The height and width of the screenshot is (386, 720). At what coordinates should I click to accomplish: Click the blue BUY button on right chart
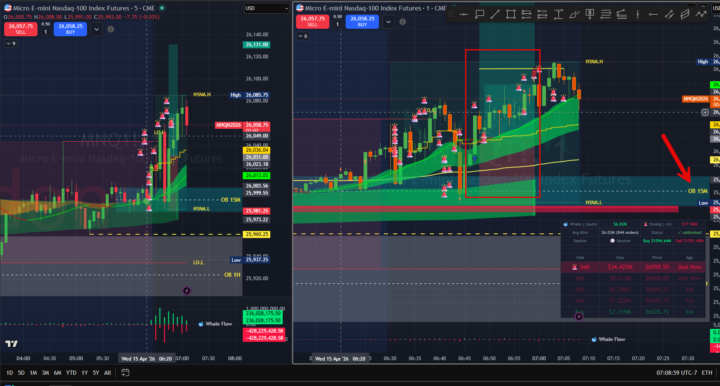[362, 21]
